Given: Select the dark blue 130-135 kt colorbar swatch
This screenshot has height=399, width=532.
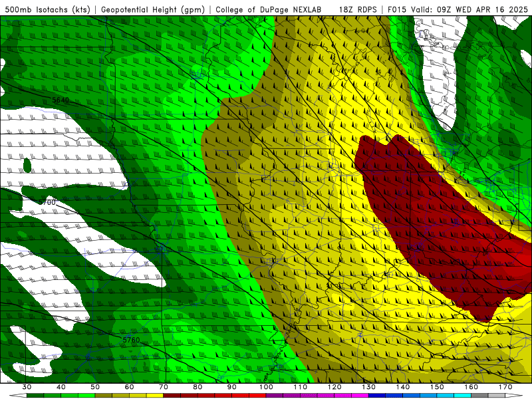Looking at the screenshot, I should click(x=377, y=396).
